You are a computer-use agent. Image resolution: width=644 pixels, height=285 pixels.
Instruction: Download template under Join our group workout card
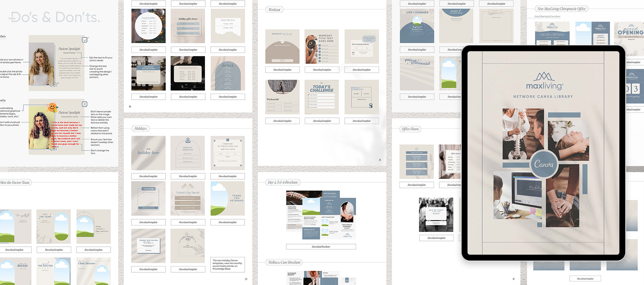point(362,70)
